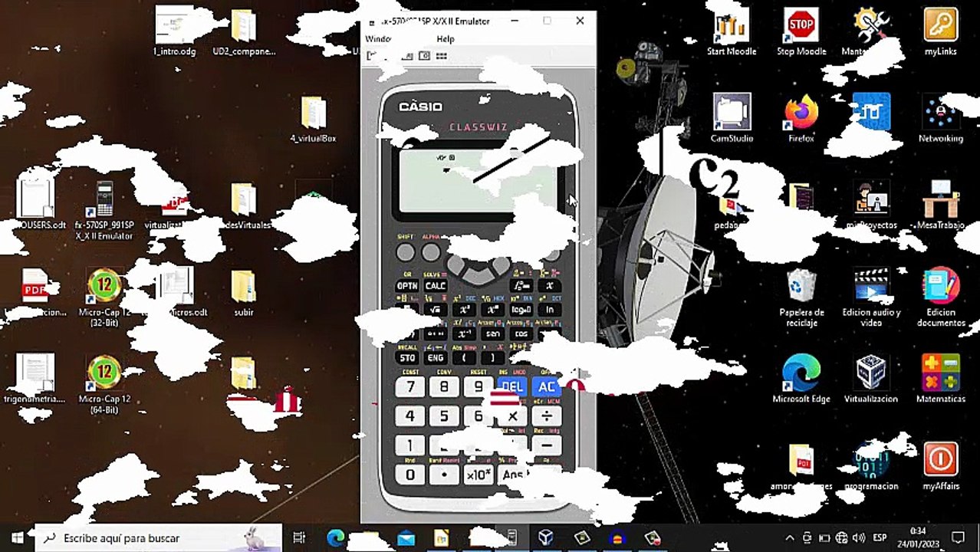The image size is (980, 552).
Task: Tap the SHIFT key on the calculator
Action: pyautogui.click(x=406, y=252)
